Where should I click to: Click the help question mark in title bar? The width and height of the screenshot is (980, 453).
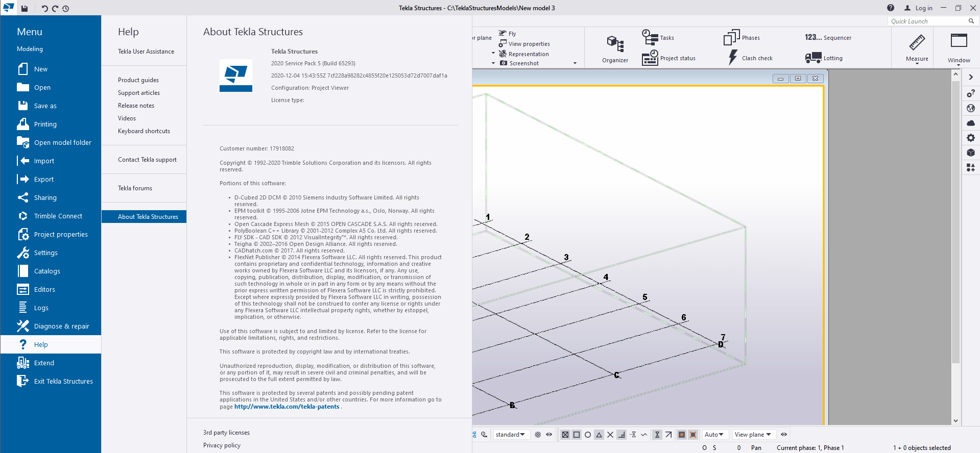891,8
